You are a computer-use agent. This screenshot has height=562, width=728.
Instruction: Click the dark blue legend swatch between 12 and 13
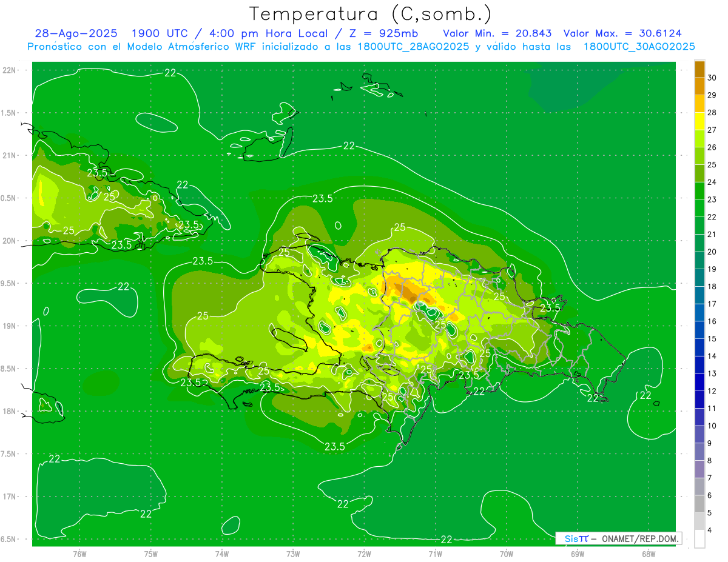(x=699, y=383)
